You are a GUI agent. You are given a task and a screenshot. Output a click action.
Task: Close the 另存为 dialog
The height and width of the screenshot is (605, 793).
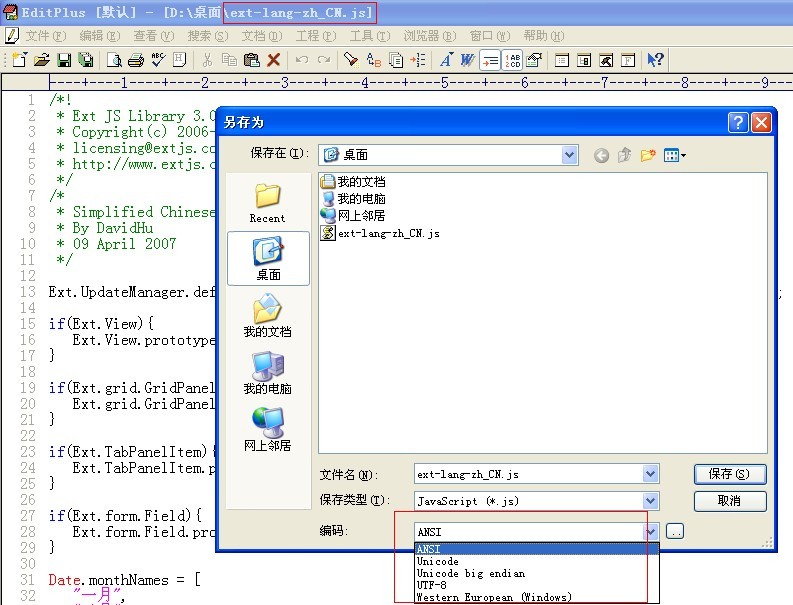[x=761, y=122]
